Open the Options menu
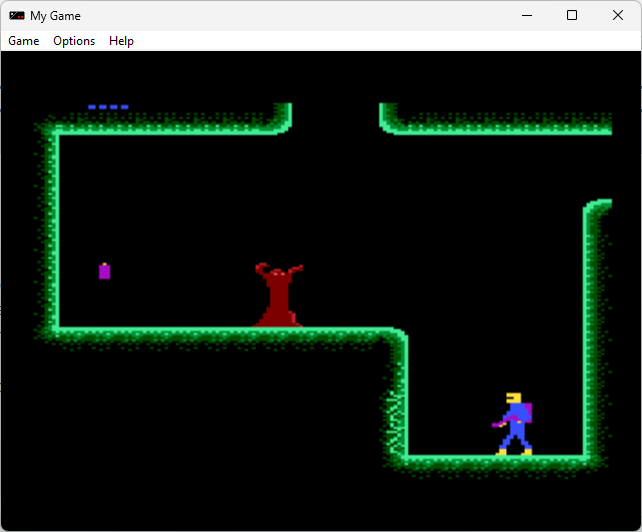The image size is (642, 532). point(74,41)
